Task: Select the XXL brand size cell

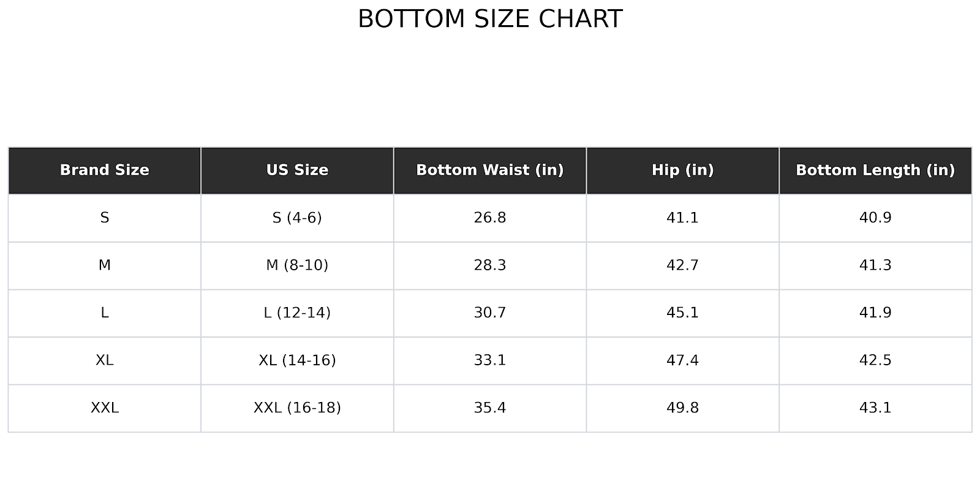Action: 105,408
